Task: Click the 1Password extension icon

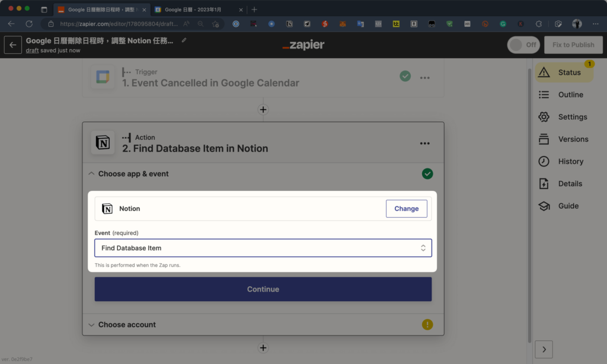Action: tap(236, 24)
